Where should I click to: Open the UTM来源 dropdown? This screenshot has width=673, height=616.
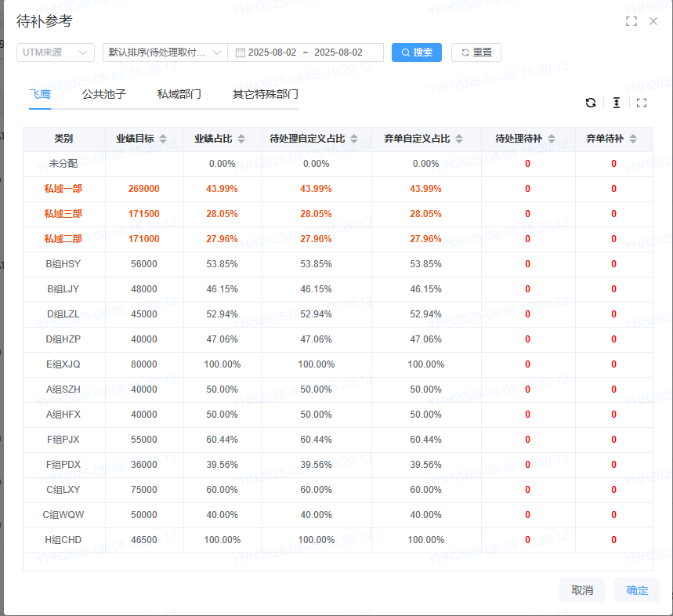click(x=56, y=53)
